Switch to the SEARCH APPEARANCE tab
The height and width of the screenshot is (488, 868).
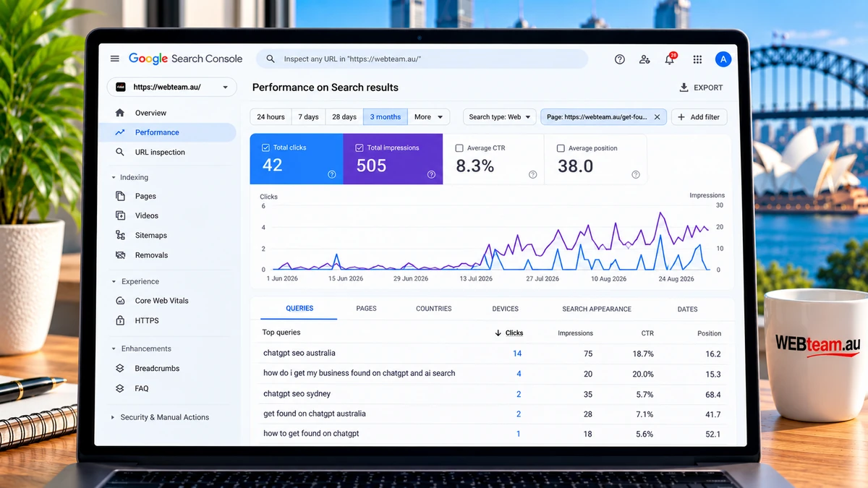click(x=597, y=309)
